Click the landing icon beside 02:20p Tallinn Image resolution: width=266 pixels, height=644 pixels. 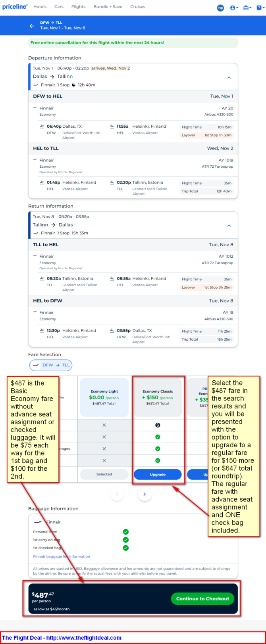click(112, 182)
